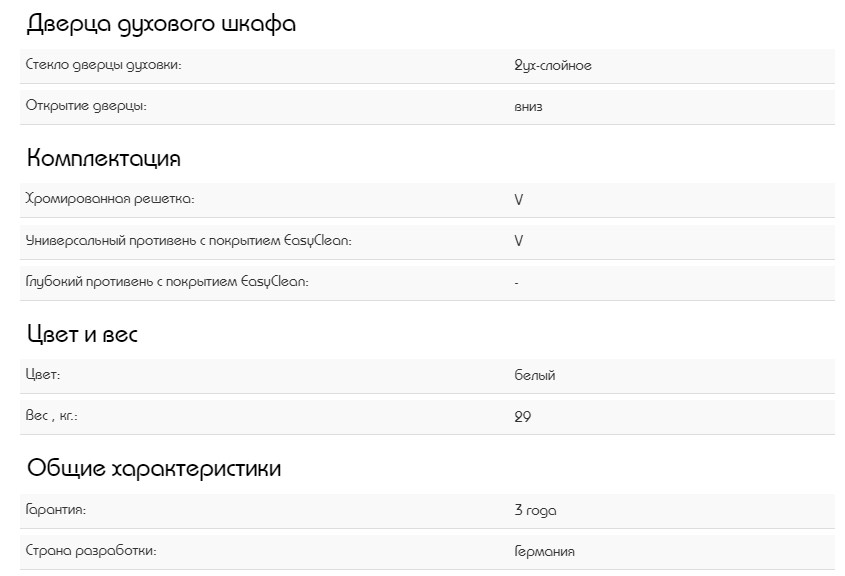Image resolution: width=845 pixels, height=576 pixels.
Task: Select the 'Открытие дверцы' row label
Action: [85, 106]
